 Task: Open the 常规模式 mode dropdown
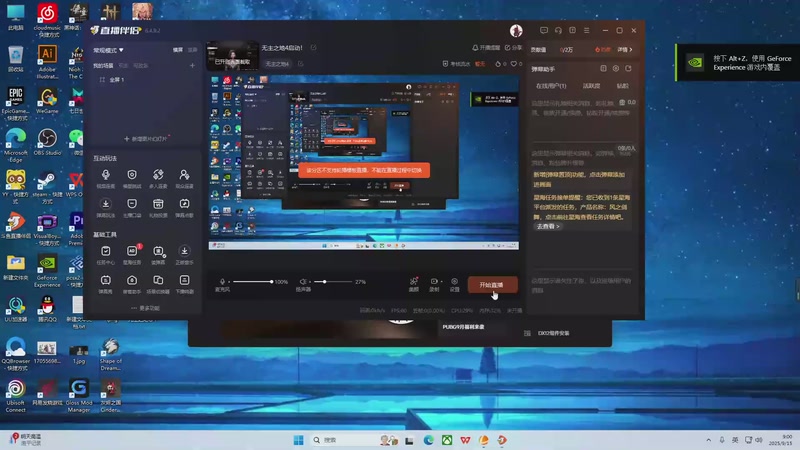coord(108,50)
